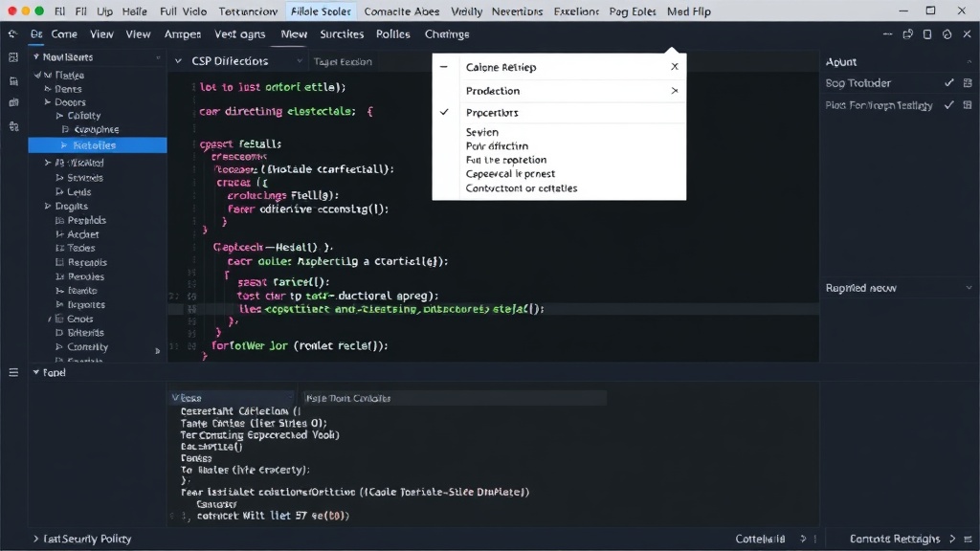980x551 pixels.
Task: Select the Cometity tree item
Action: (87, 346)
